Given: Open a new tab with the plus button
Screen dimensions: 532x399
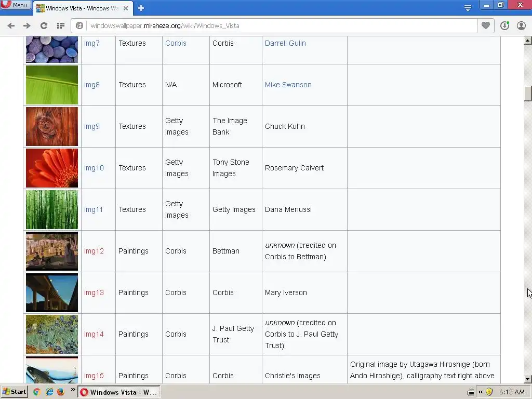Looking at the screenshot, I should [x=141, y=8].
